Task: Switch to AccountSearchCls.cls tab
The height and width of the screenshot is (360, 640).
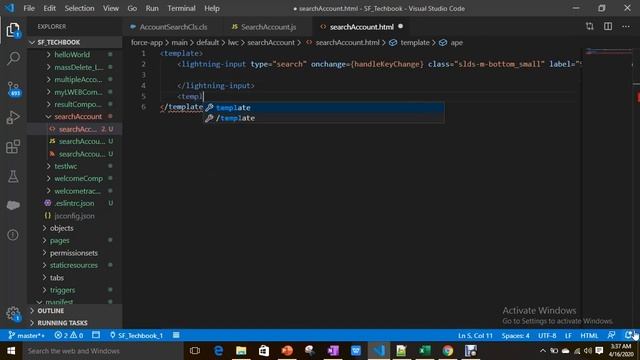Action: (x=173, y=27)
